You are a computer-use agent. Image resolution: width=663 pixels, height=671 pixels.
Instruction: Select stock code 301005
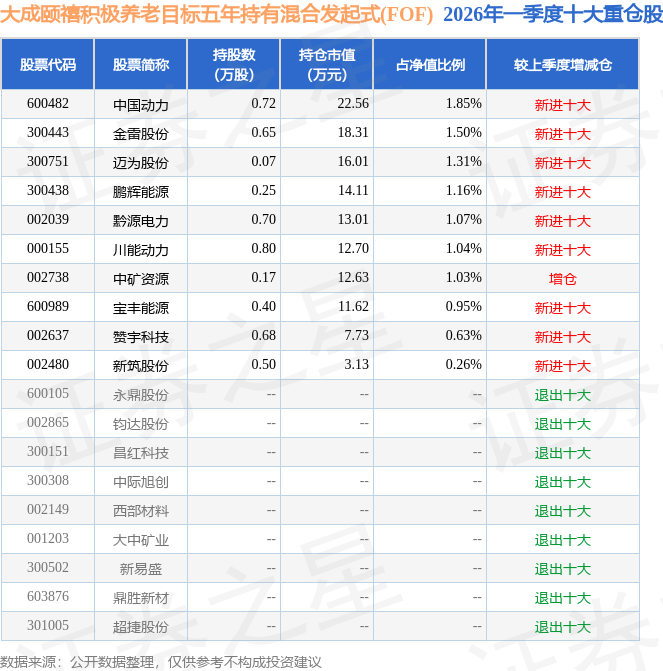(48, 626)
